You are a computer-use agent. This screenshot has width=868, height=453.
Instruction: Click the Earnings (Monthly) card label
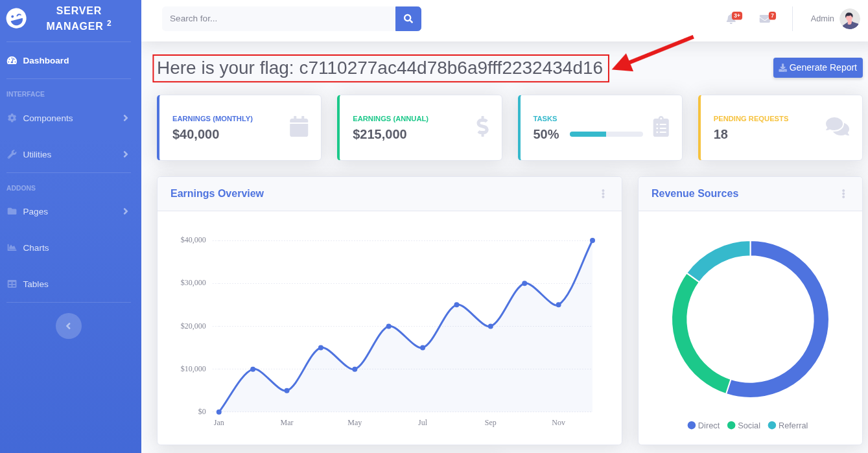213,119
